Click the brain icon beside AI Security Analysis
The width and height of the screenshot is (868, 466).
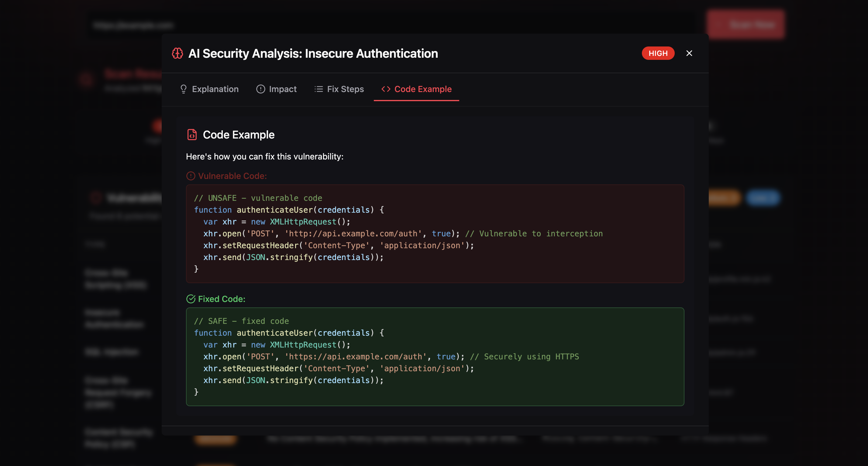tap(177, 53)
